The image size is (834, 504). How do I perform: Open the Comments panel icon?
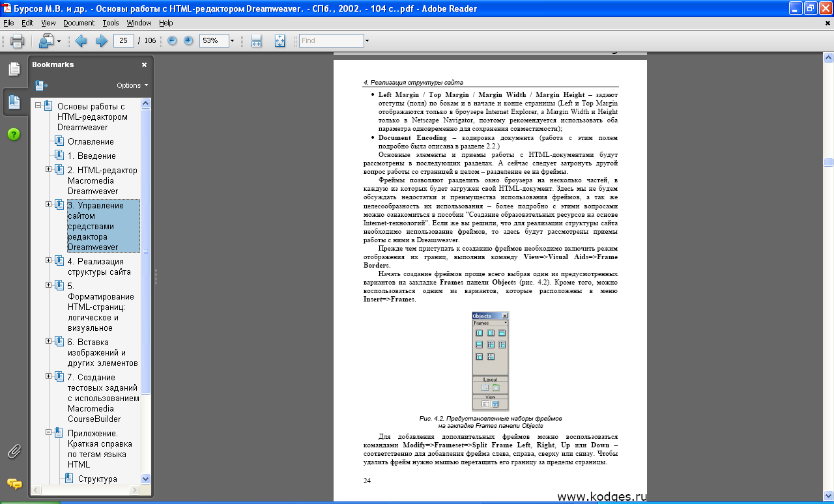14,483
